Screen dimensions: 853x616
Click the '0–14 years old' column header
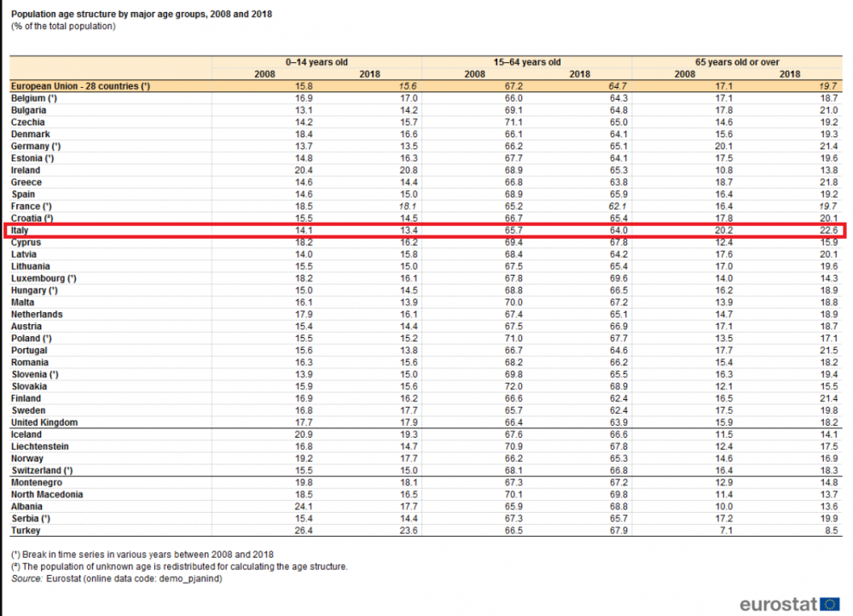(x=316, y=62)
